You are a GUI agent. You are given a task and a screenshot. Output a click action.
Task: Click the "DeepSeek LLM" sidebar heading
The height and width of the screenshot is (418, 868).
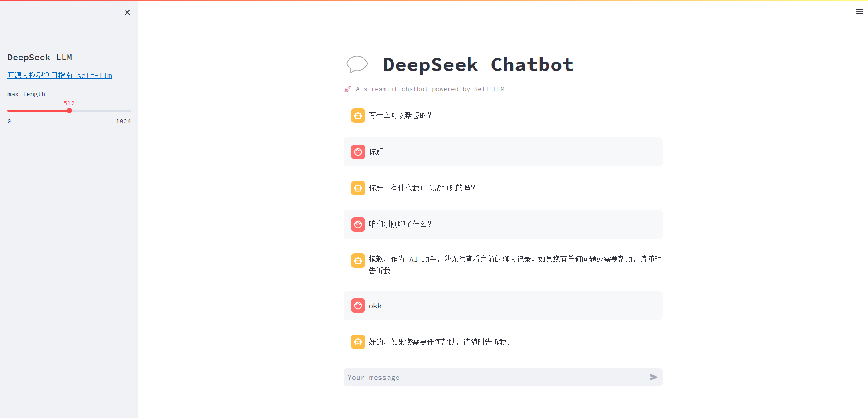pos(39,57)
